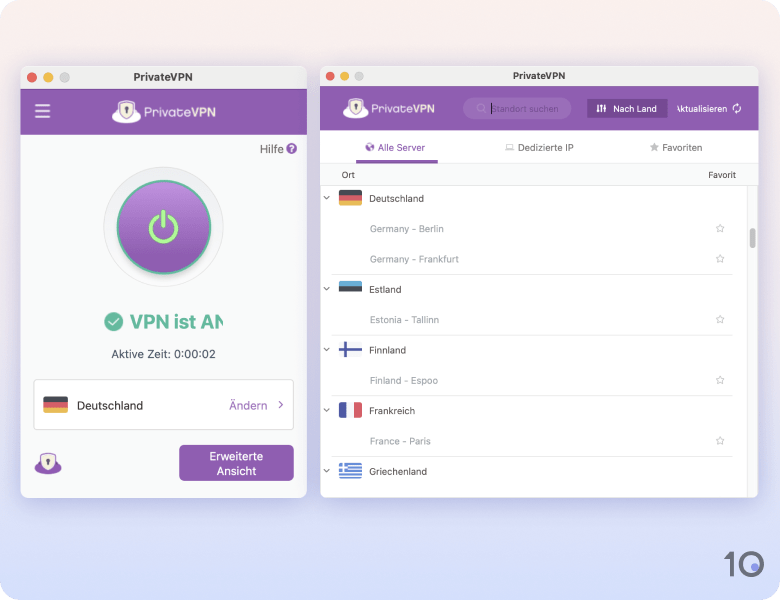Click Erweiterte Ansicht button

point(236,463)
